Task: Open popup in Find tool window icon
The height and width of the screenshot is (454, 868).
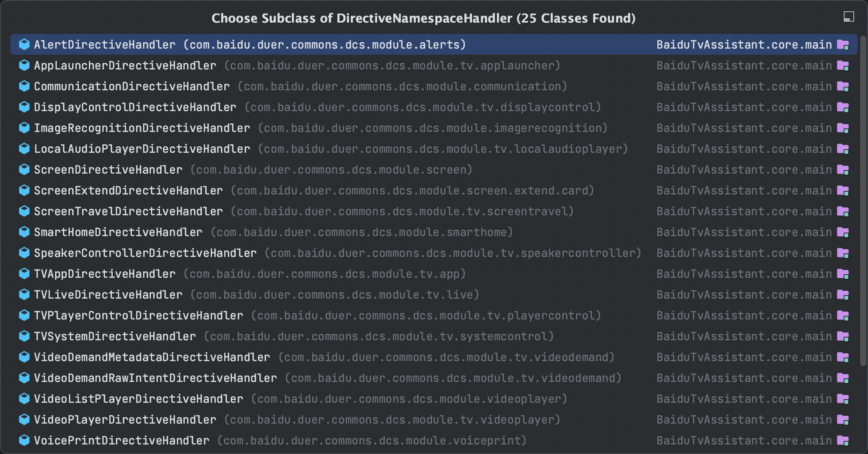Action: click(848, 17)
